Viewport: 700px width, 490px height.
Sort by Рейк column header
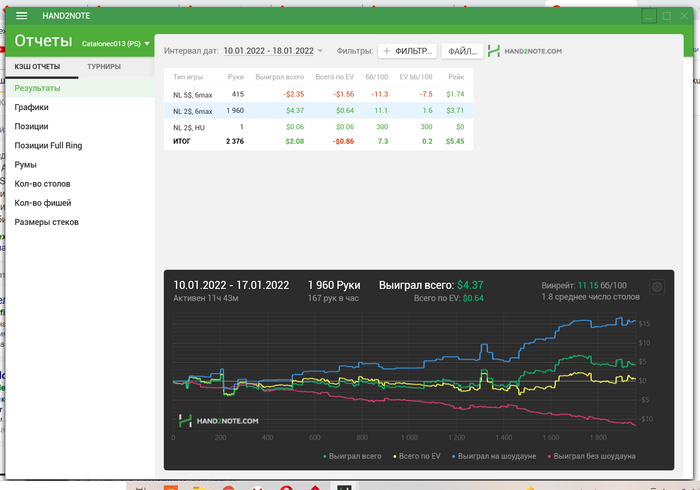(x=456, y=77)
